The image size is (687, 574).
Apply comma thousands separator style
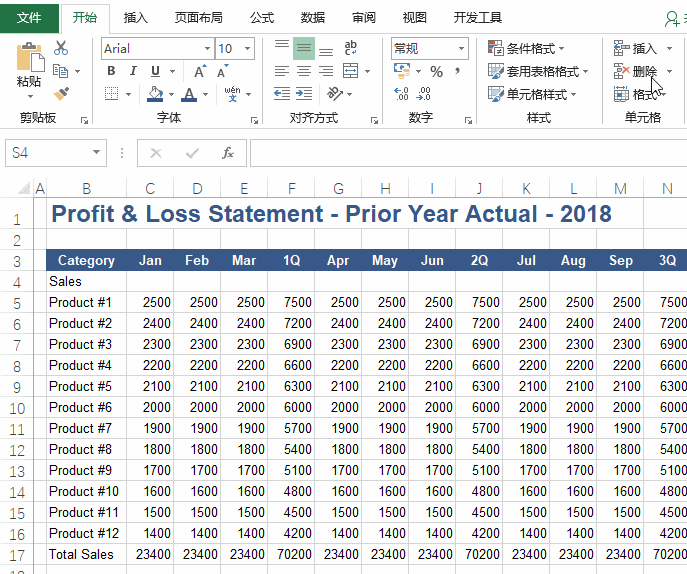point(457,71)
